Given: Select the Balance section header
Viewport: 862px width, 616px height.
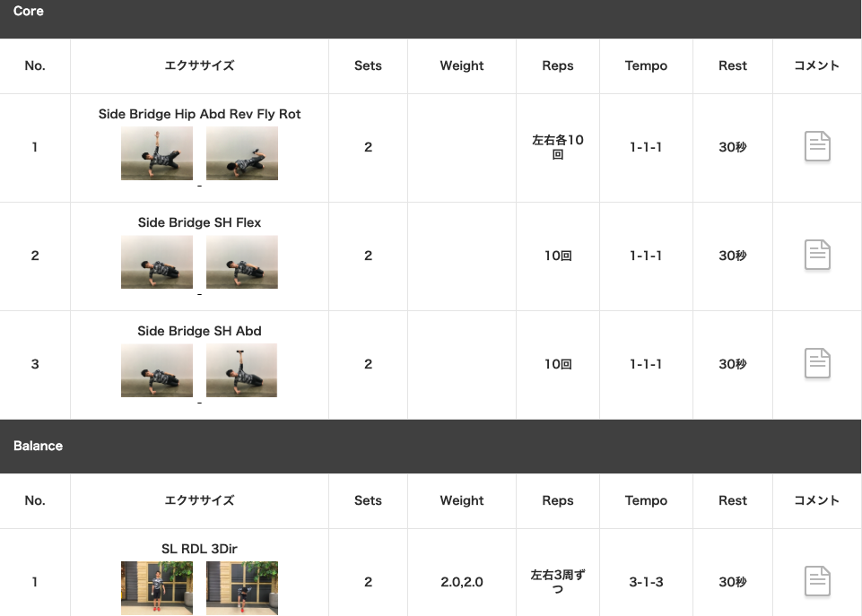Looking at the screenshot, I should pos(431,447).
